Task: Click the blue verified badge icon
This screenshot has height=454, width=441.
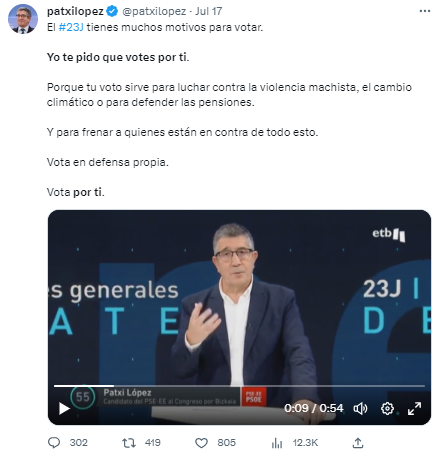Action: [112, 11]
